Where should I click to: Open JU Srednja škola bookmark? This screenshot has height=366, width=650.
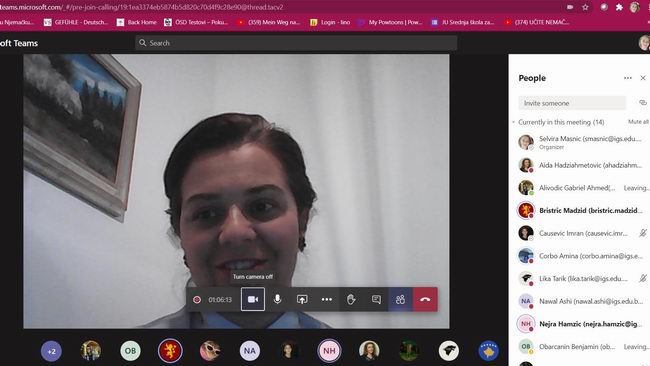pos(463,22)
